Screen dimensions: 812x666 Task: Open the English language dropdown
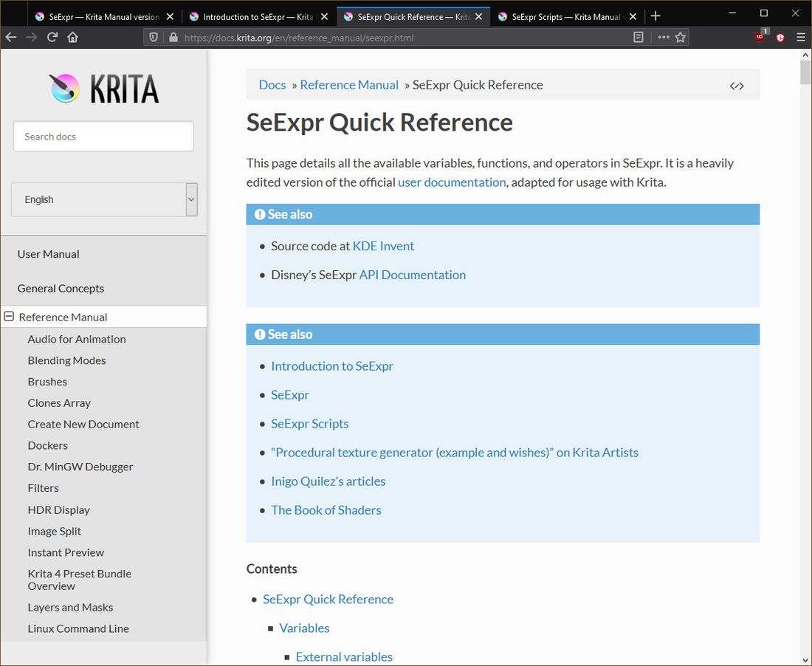click(104, 199)
